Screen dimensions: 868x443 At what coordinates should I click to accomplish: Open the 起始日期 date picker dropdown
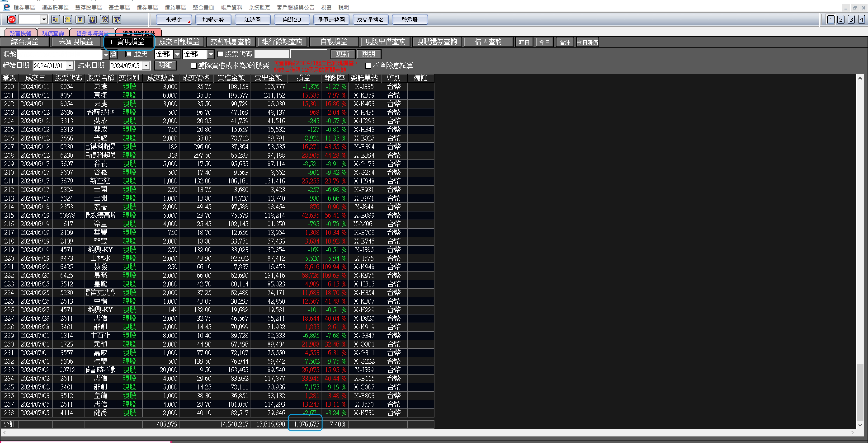coord(70,66)
